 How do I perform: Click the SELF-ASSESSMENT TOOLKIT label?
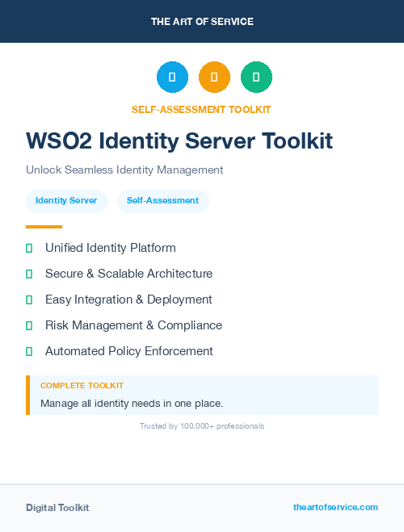[201, 110]
